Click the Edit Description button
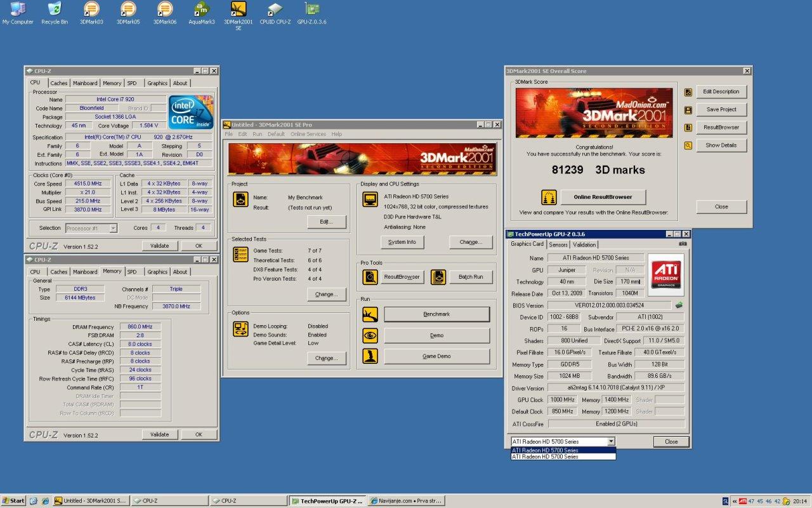 tap(721, 92)
